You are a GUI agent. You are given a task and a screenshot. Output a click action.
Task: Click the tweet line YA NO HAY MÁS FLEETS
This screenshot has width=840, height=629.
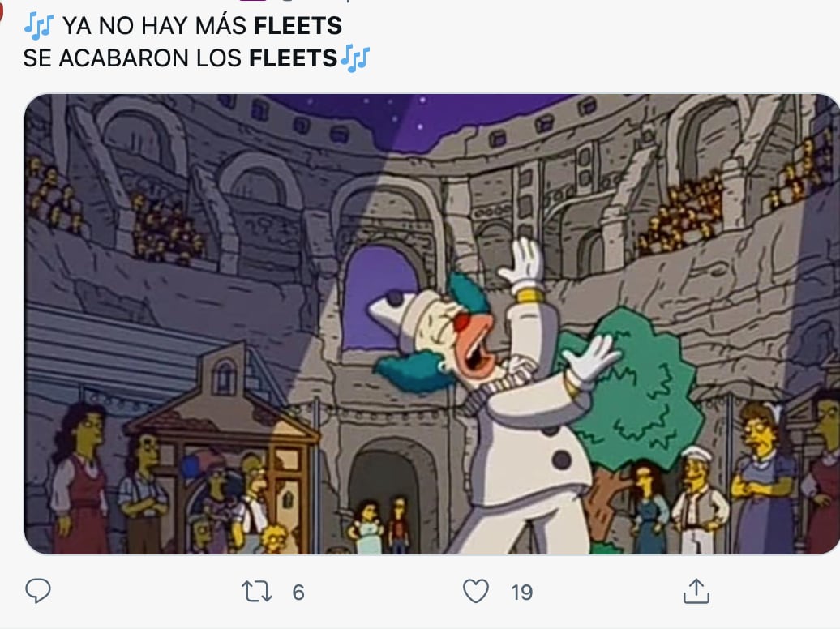point(202,26)
